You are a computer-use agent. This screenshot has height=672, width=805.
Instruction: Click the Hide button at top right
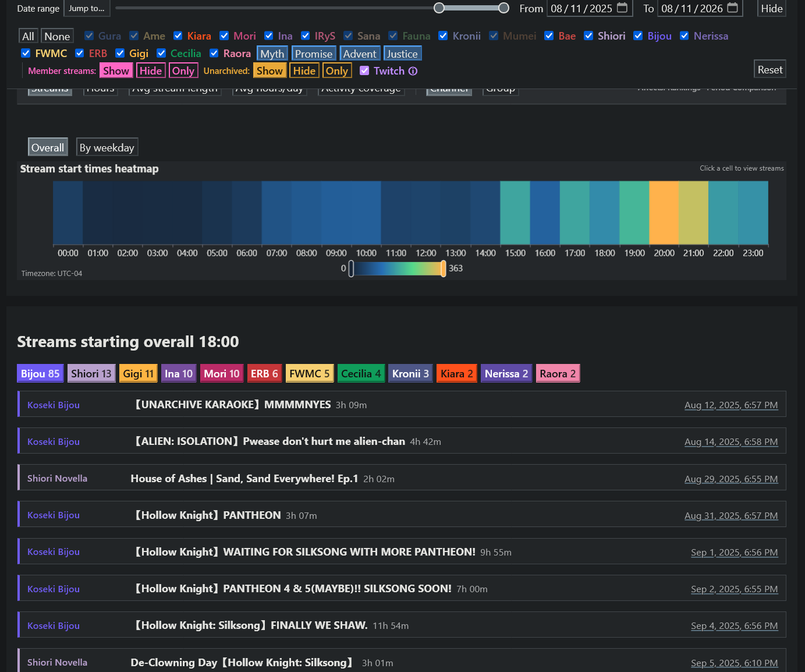[772, 8]
